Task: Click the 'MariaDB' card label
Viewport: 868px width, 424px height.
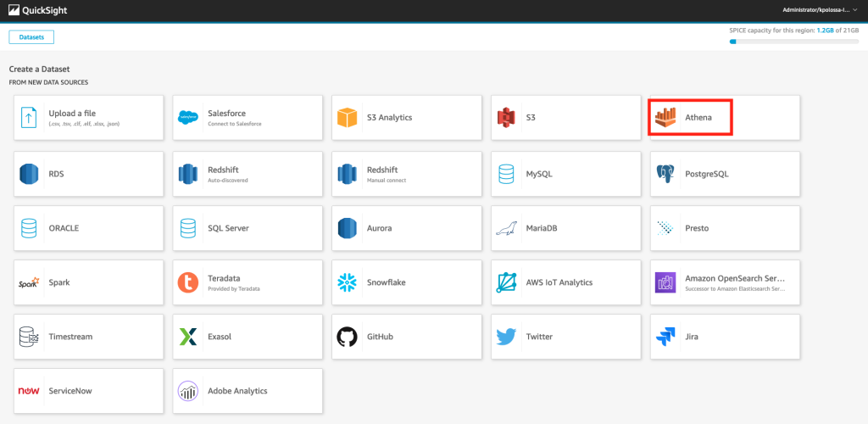Action: pos(542,228)
